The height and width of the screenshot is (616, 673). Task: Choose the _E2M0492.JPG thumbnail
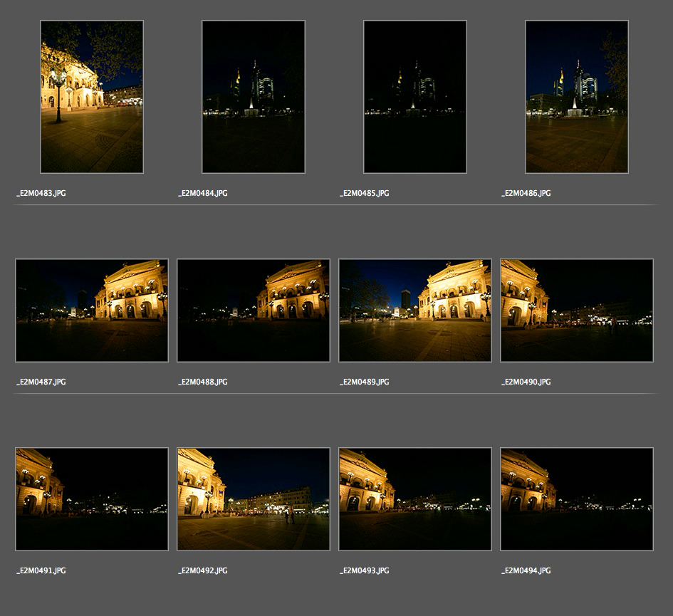tap(254, 499)
